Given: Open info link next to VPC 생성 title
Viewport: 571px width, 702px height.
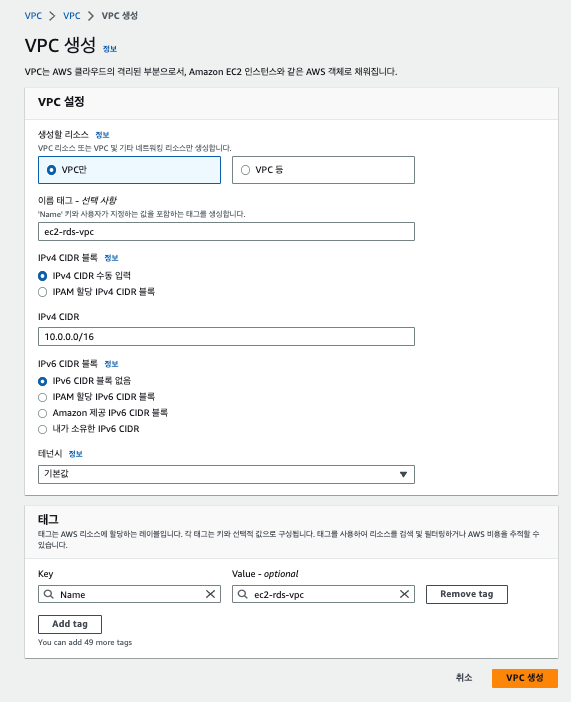Looking at the screenshot, I should point(110,49).
